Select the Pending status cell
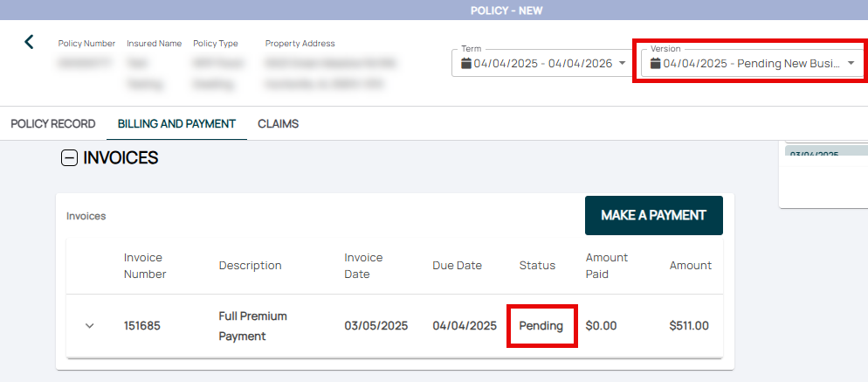 click(541, 326)
